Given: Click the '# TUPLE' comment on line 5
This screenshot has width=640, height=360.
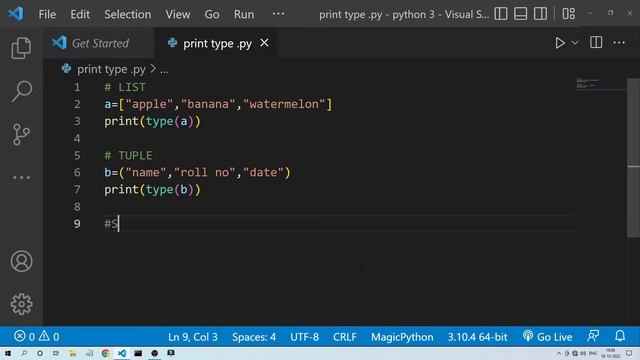Looking at the screenshot, I should [x=128, y=156].
